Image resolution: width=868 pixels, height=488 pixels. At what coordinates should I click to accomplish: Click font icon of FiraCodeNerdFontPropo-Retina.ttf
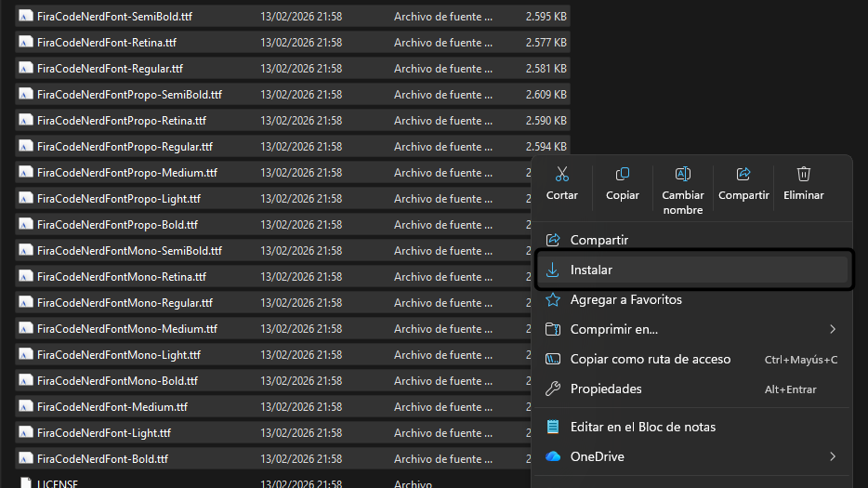[25, 120]
